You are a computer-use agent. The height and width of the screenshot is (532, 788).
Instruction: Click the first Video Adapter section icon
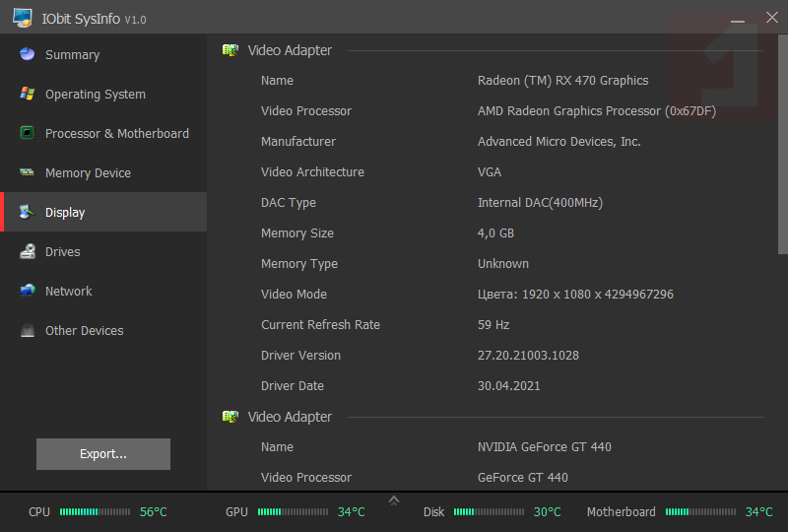[x=230, y=50]
